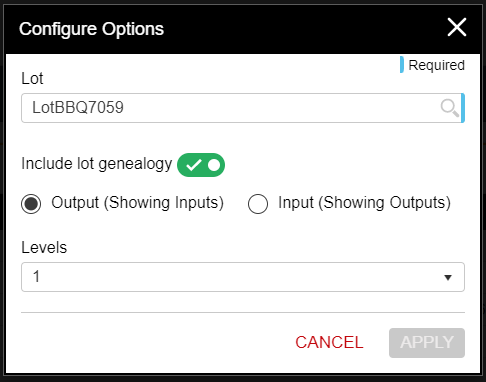The height and width of the screenshot is (382, 486).
Task: Turn off Include lot genealogy switch
Action: (201, 165)
